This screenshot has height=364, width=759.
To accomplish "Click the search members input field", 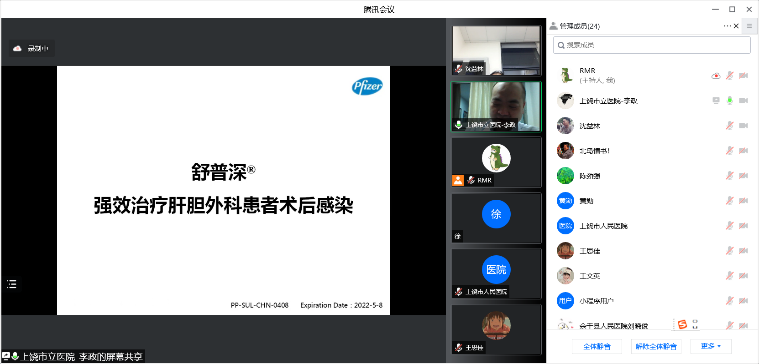I will 652,45.
